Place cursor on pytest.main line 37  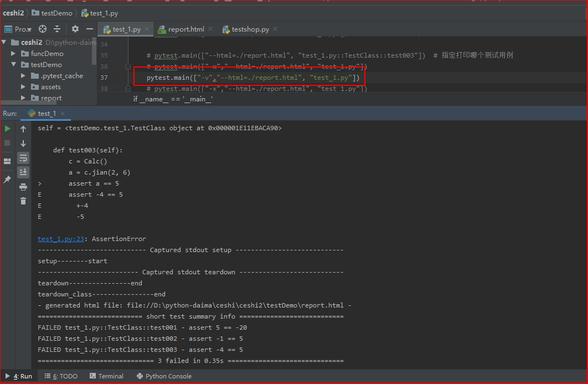252,78
